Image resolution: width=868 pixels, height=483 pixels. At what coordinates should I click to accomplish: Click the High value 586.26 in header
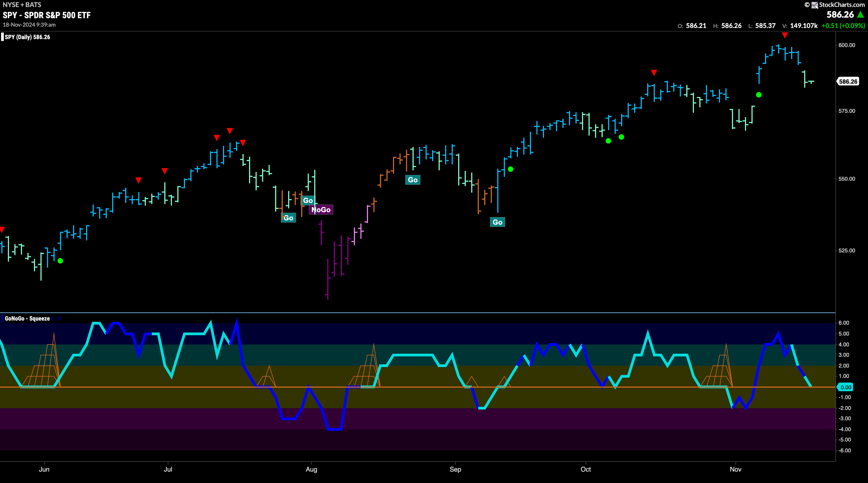click(x=731, y=26)
